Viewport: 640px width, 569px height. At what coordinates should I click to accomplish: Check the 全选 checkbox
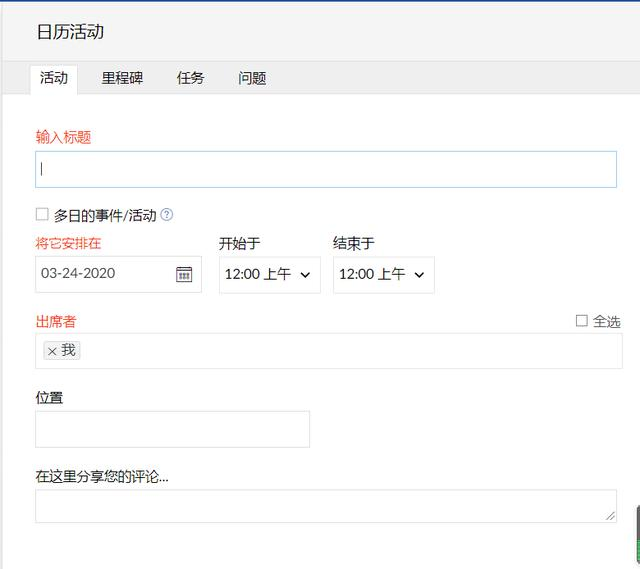click(x=582, y=321)
